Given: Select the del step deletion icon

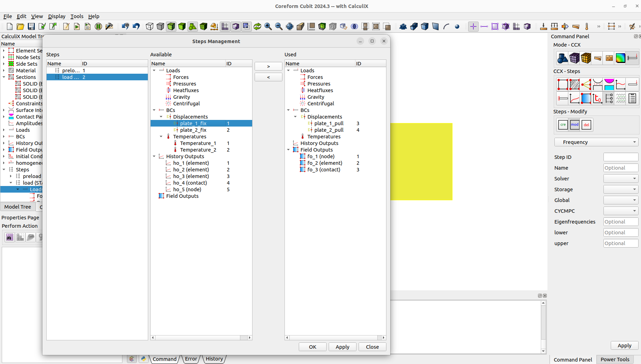Looking at the screenshot, I should click(x=586, y=124).
